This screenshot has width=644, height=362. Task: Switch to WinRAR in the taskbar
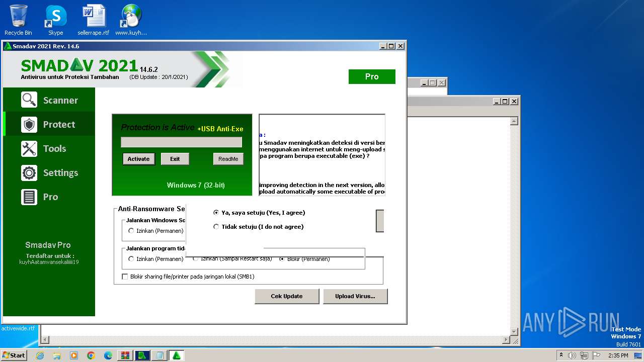pyautogui.click(x=125, y=355)
